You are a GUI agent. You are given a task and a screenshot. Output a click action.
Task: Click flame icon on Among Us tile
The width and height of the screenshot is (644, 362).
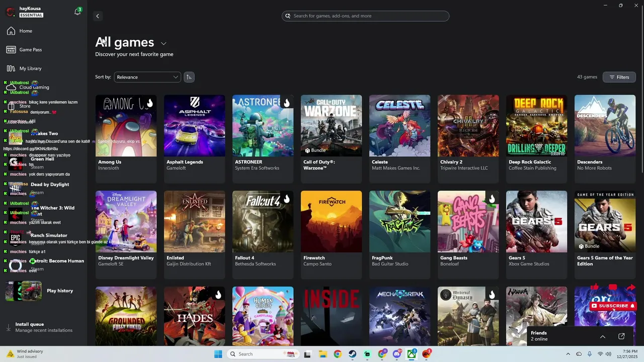149,103
